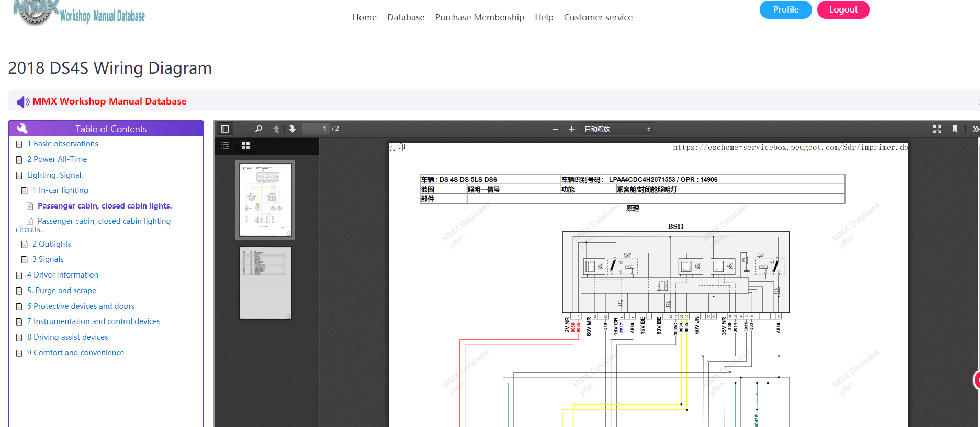This screenshot has width=980, height=427.
Task: Click the PDF bookmark icon
Action: [955, 129]
